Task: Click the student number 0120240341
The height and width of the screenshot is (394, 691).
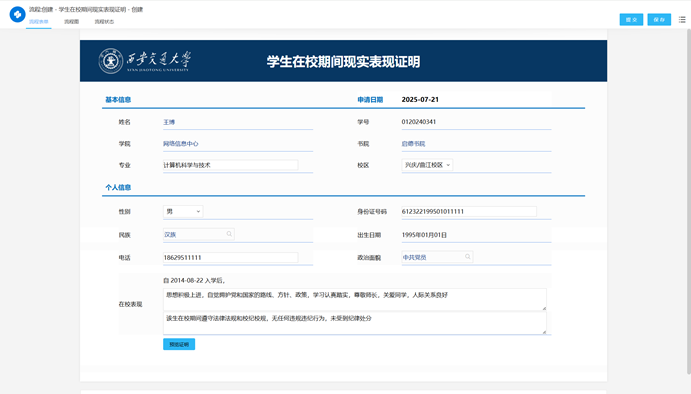Action: (419, 122)
